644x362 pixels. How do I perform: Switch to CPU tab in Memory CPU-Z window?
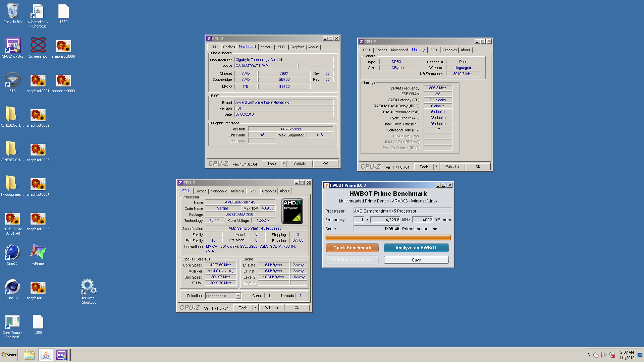click(x=366, y=50)
